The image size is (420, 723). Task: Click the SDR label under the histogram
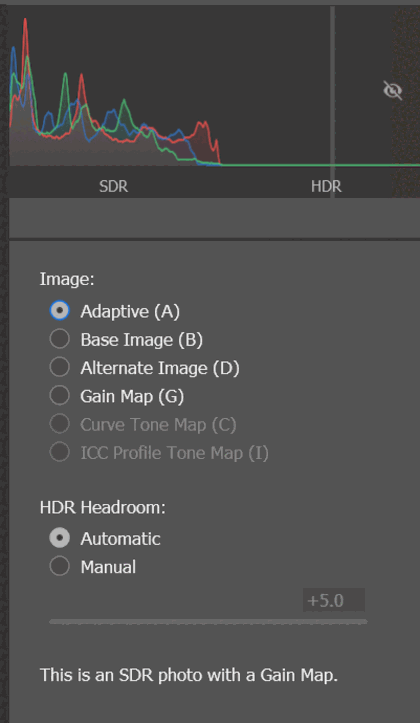(x=113, y=186)
